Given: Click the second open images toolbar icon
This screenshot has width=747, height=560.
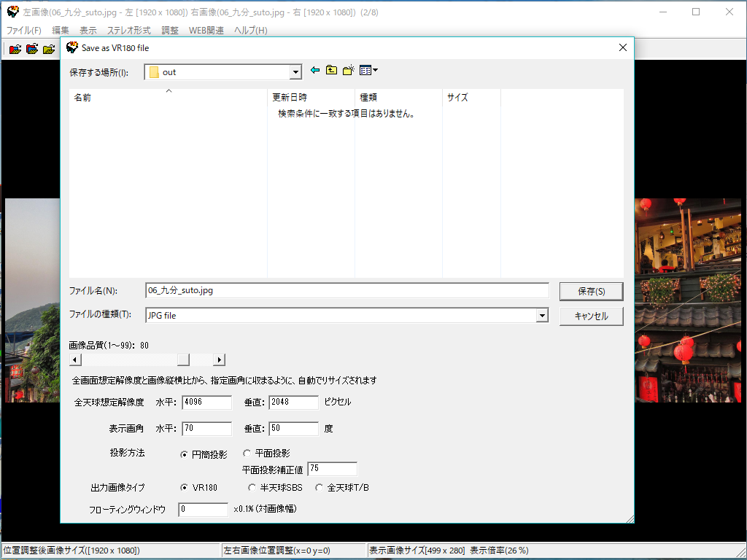Looking at the screenshot, I should (32, 49).
